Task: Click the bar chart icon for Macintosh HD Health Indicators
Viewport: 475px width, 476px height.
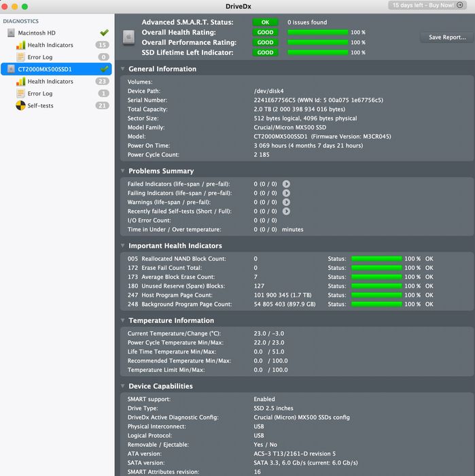Action: 20,45
